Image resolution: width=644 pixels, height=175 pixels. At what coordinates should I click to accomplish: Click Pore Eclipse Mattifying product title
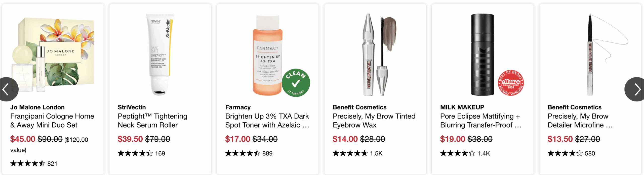(x=480, y=121)
